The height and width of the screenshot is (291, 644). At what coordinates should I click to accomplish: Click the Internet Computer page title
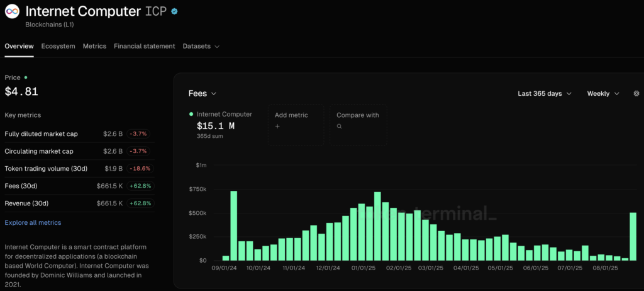click(83, 11)
